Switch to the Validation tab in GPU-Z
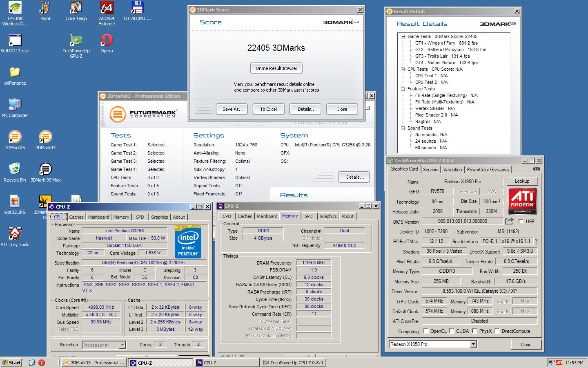This screenshot has height=368, width=588. click(x=452, y=170)
